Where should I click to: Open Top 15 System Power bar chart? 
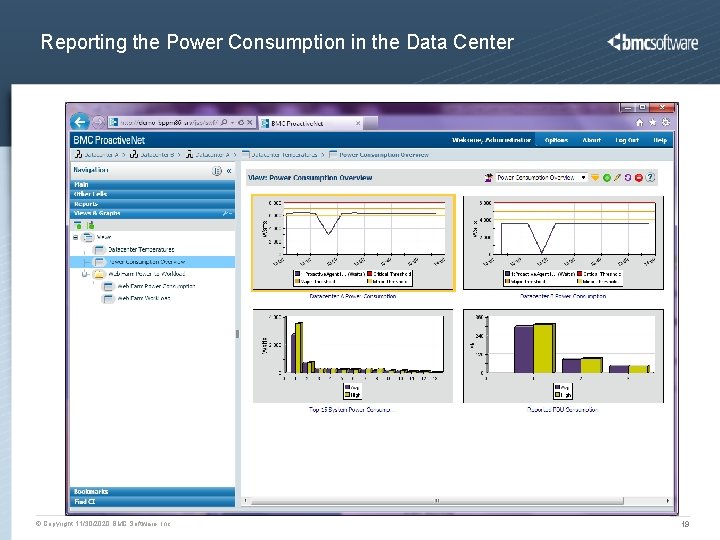click(x=353, y=356)
